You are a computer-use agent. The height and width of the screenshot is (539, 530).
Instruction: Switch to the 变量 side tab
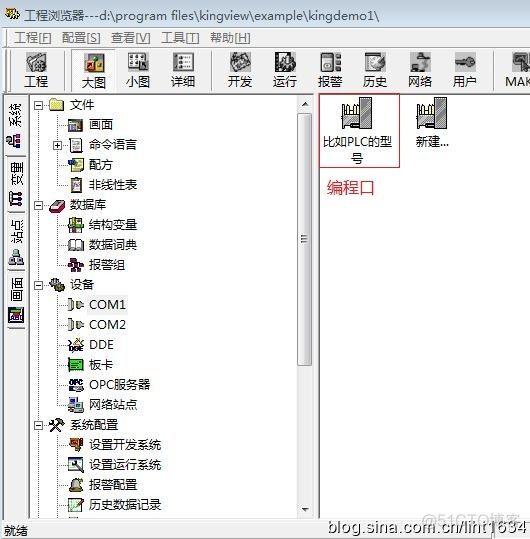[x=15, y=184]
